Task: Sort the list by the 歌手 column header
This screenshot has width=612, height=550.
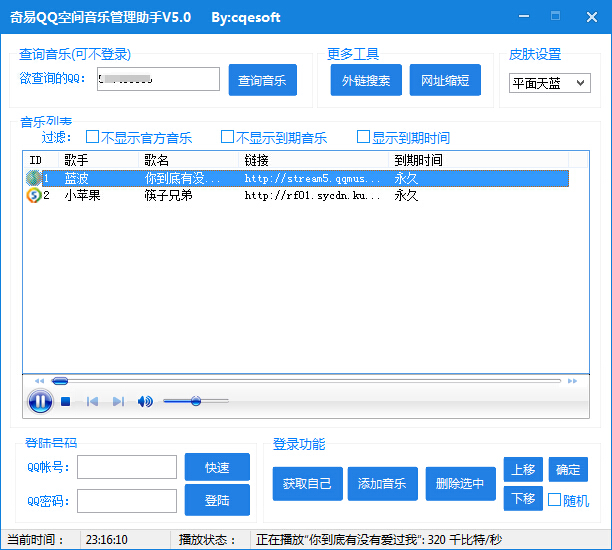Action: tap(100, 160)
